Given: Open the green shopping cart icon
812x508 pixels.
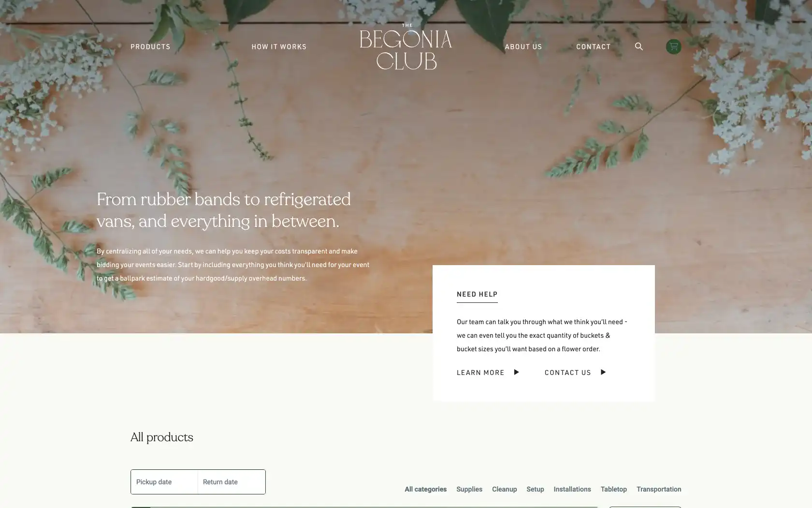Looking at the screenshot, I should 673,46.
